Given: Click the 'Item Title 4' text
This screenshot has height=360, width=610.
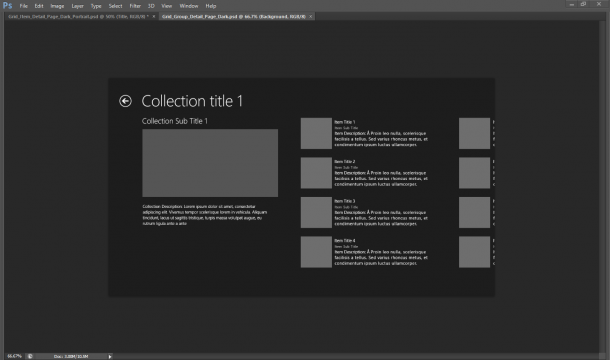Looking at the screenshot, I should click(345, 241).
